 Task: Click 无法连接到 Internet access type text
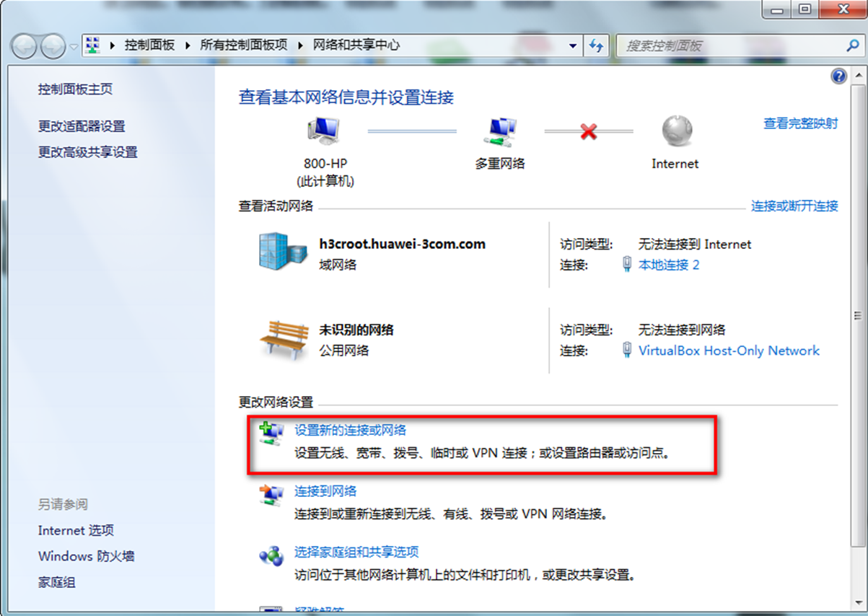pos(695,244)
